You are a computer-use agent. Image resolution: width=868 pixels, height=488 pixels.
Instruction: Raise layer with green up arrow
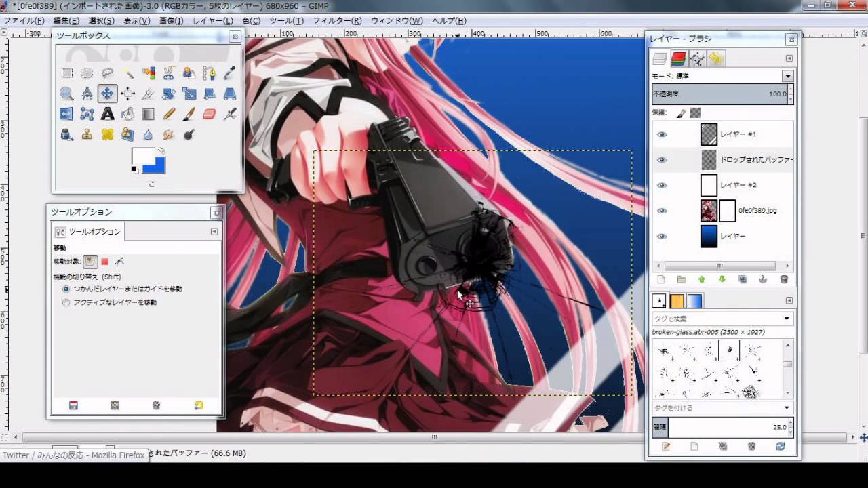[702, 279]
